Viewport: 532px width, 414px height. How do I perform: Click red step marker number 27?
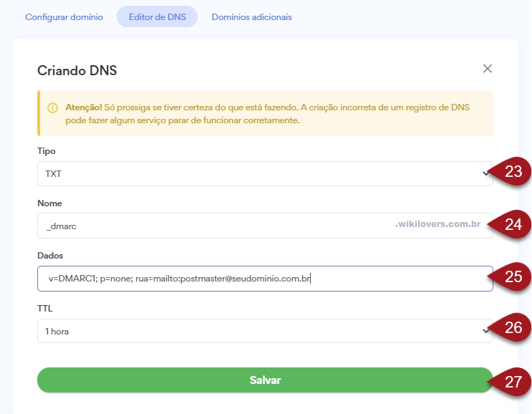(x=513, y=382)
